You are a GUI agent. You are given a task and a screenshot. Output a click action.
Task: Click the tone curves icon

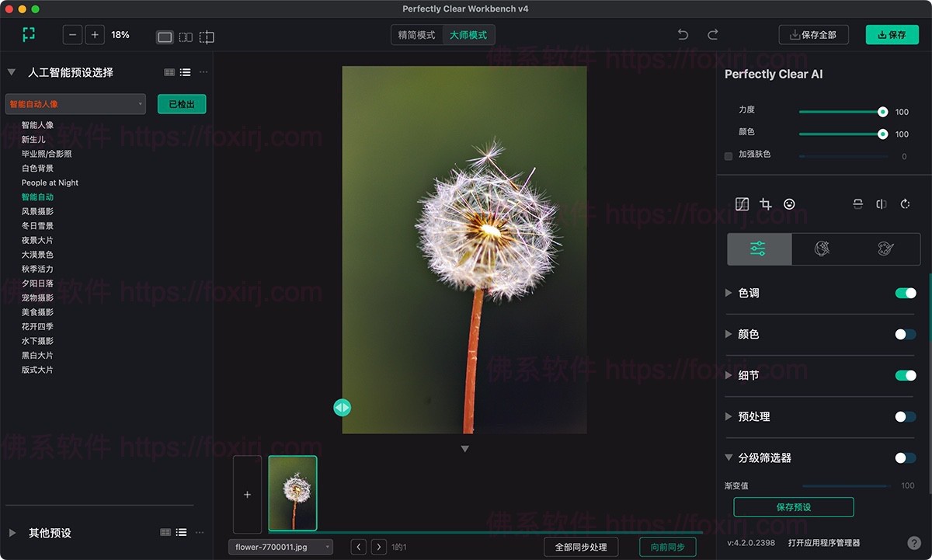pos(742,203)
